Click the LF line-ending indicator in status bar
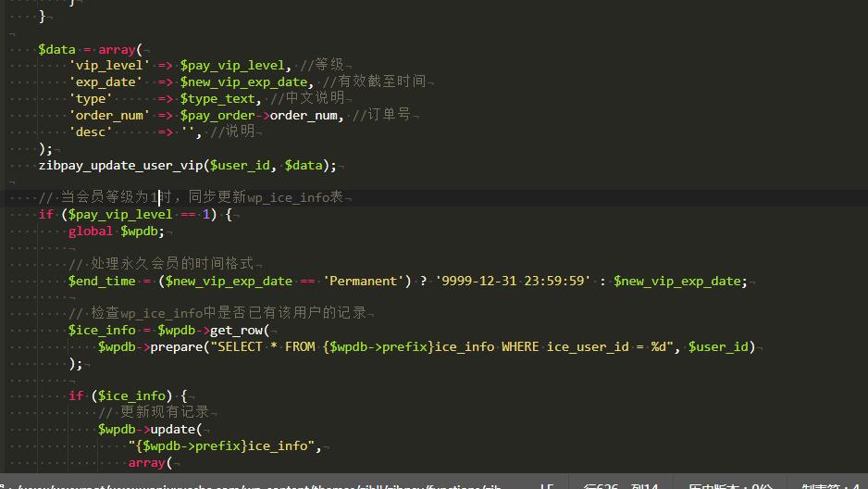 coord(546,486)
